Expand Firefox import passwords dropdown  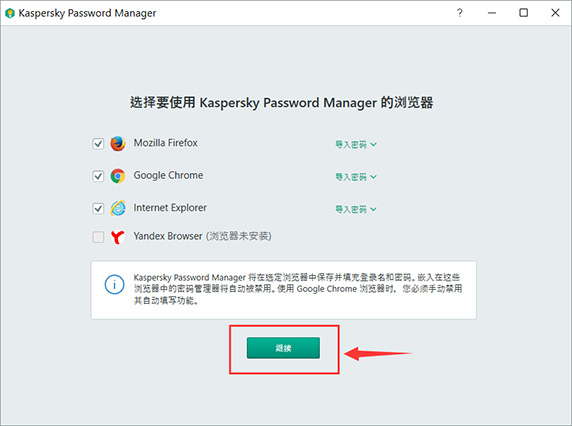tap(356, 144)
